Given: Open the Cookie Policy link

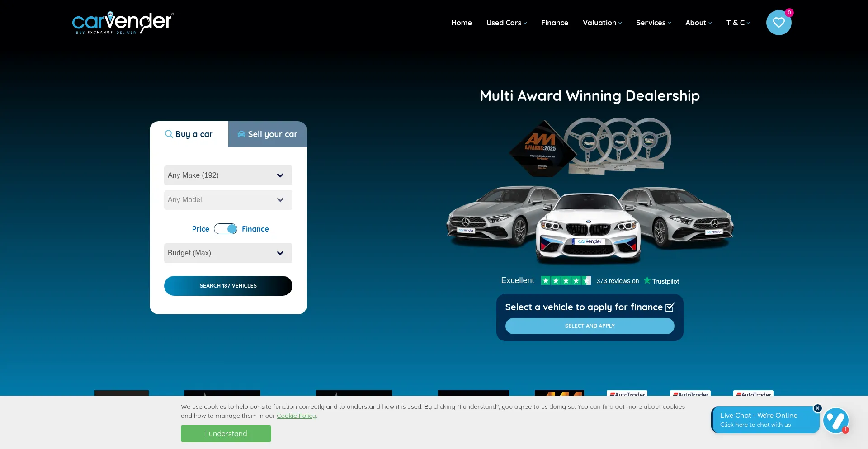Looking at the screenshot, I should pyautogui.click(x=296, y=416).
